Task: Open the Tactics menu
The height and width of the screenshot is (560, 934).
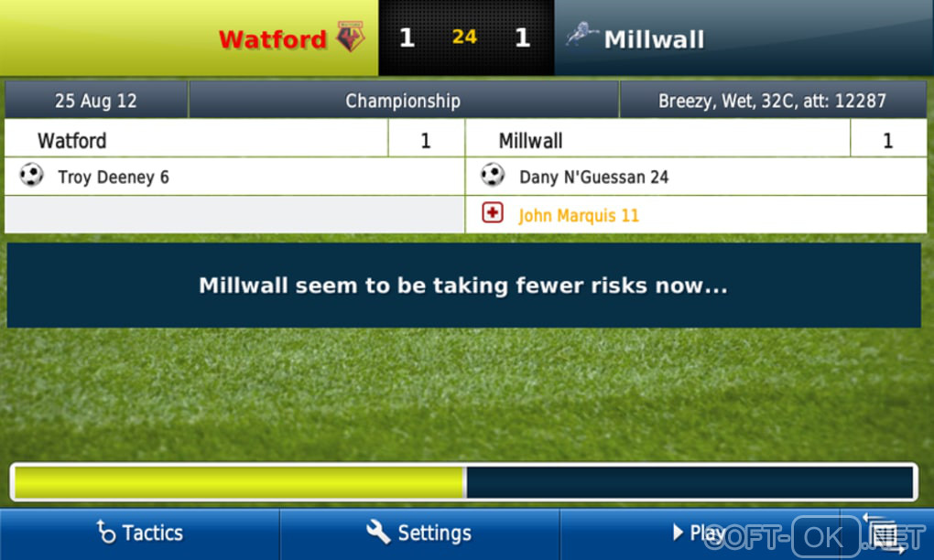Action: (140, 533)
